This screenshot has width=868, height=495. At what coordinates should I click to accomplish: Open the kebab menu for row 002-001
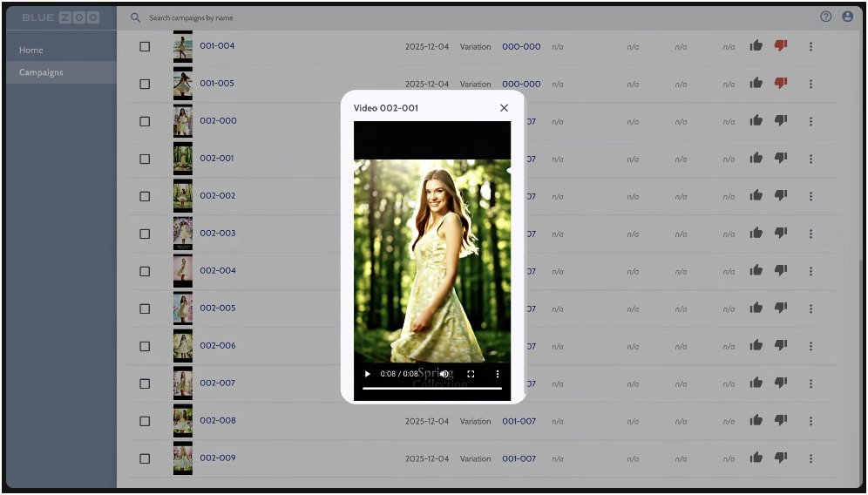pos(810,159)
